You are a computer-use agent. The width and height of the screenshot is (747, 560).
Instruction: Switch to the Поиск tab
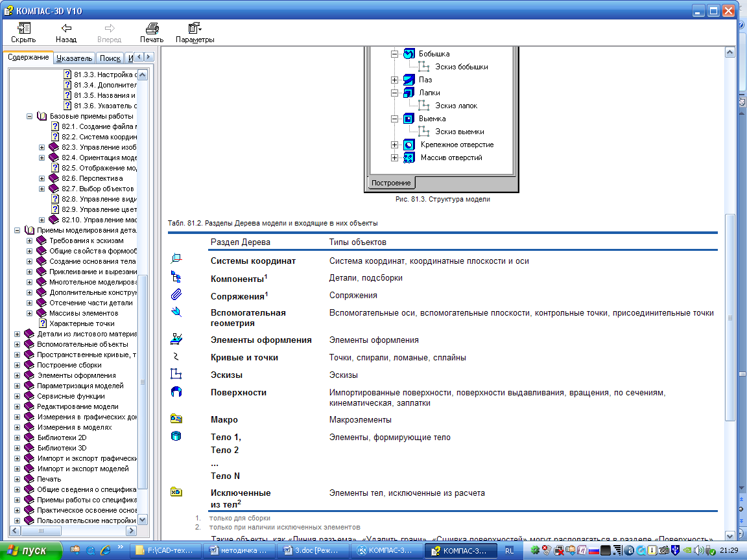point(110,58)
